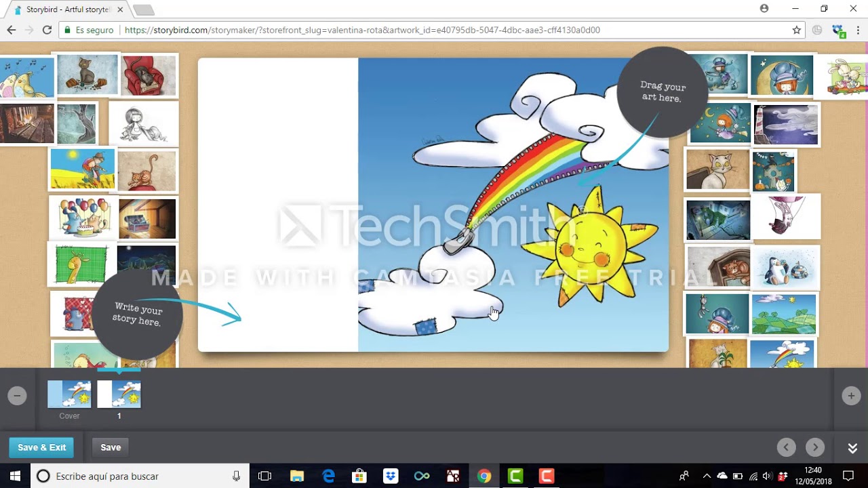Show hidden system tray icons
The width and height of the screenshot is (868, 488).
click(707, 476)
